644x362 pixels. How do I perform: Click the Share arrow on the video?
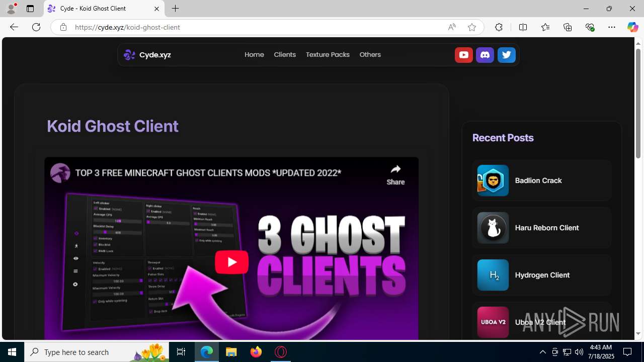[395, 174]
